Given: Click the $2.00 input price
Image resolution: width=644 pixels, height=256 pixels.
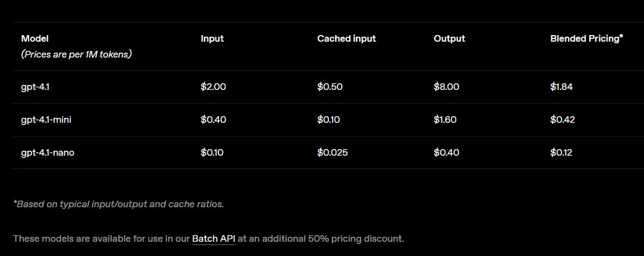Looking at the screenshot, I should click(x=213, y=87).
